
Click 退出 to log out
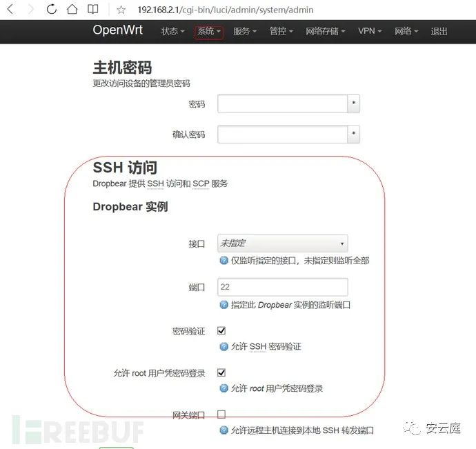point(439,31)
